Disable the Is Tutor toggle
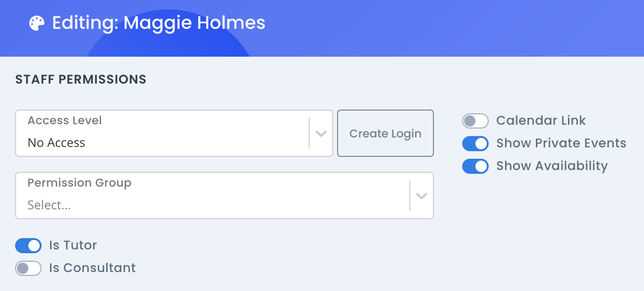The image size is (644, 291). pos(28,245)
